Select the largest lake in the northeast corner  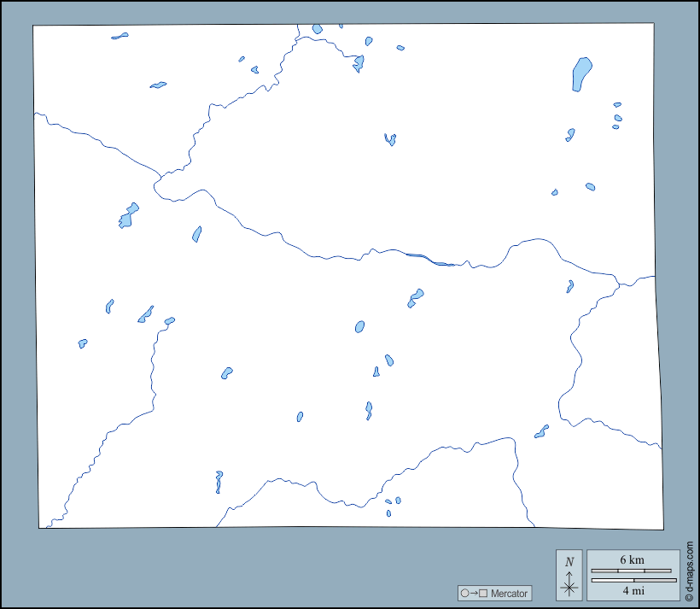[580, 73]
